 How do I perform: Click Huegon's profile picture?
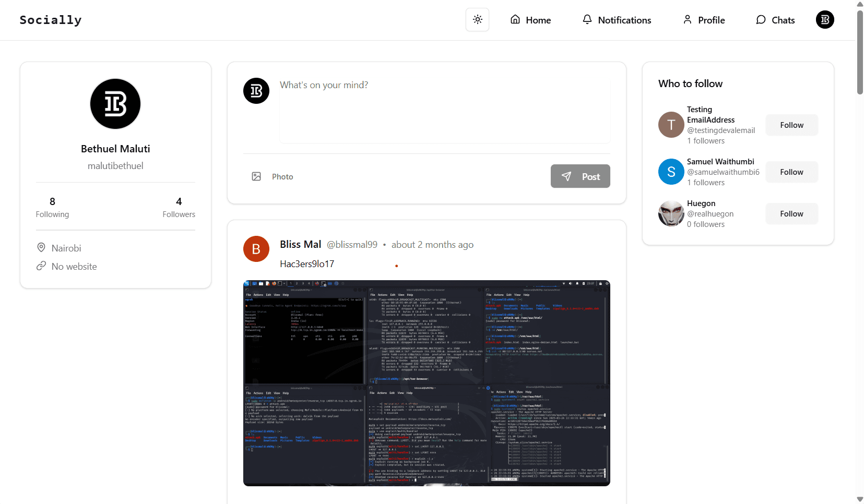671,213
